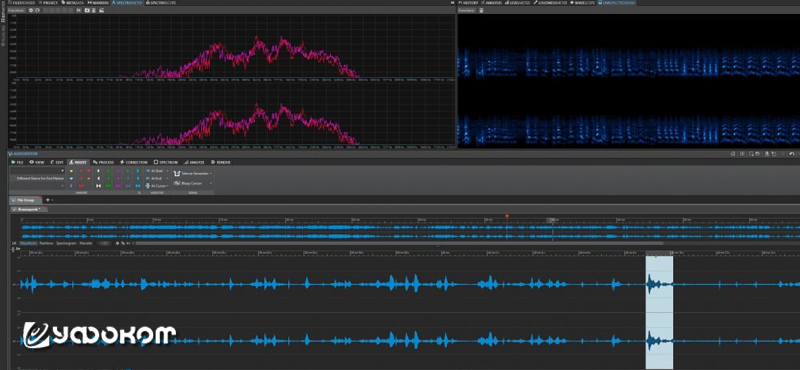Open Bleep Censor tool

click(188, 183)
